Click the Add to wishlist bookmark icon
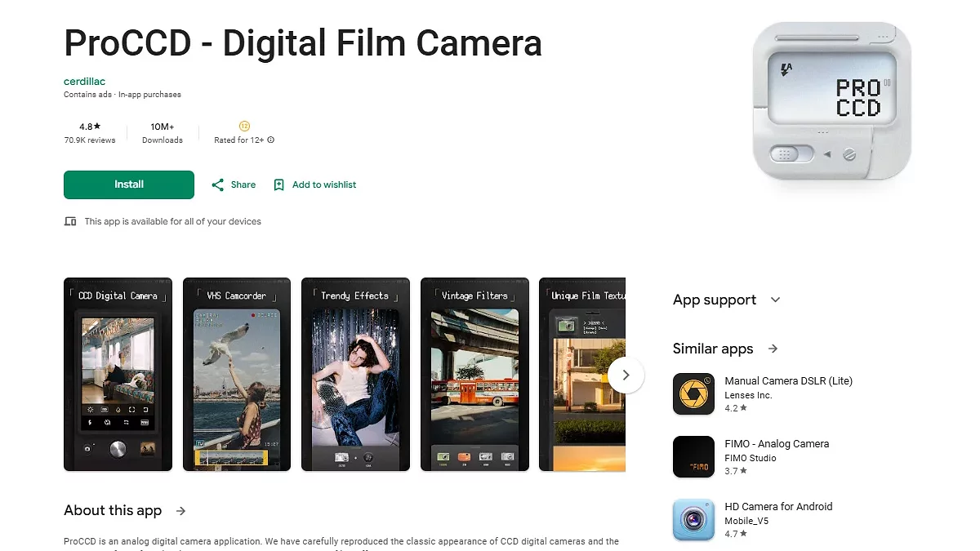The width and height of the screenshot is (980, 551). click(278, 185)
